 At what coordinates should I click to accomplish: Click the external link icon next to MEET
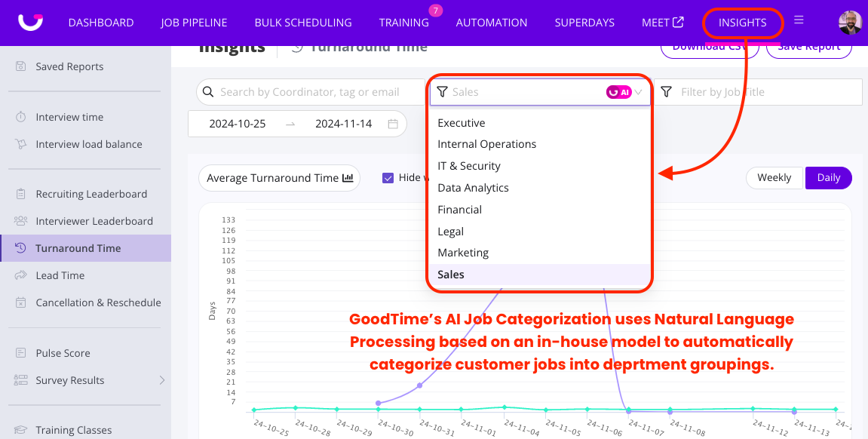tap(678, 22)
